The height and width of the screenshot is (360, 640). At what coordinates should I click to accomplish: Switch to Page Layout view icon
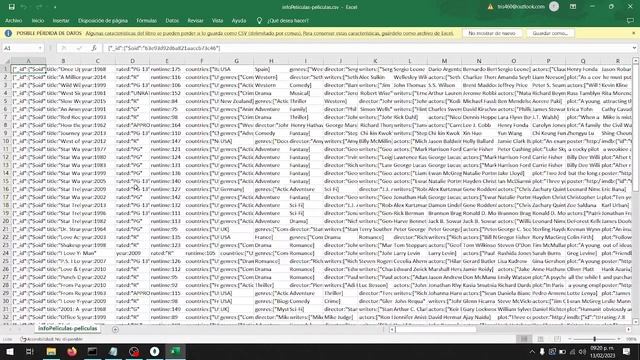click(540, 339)
